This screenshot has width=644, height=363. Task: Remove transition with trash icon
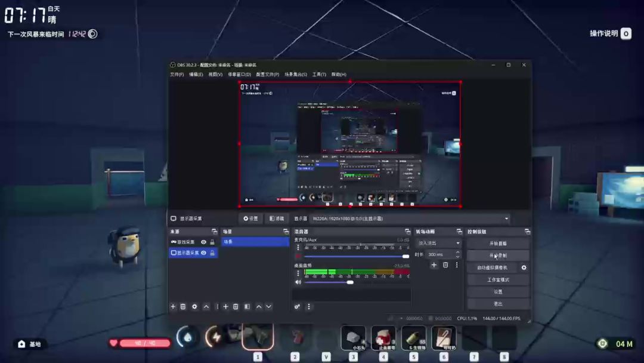(445, 265)
